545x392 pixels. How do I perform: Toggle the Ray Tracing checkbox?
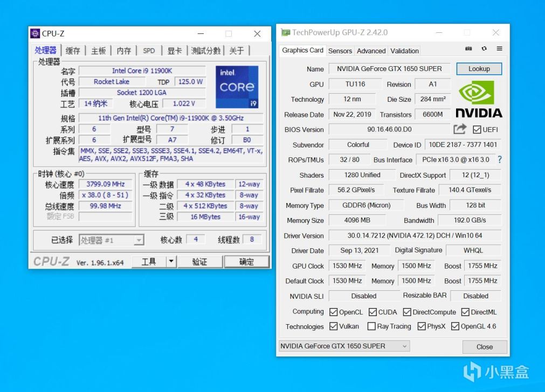tap(371, 326)
